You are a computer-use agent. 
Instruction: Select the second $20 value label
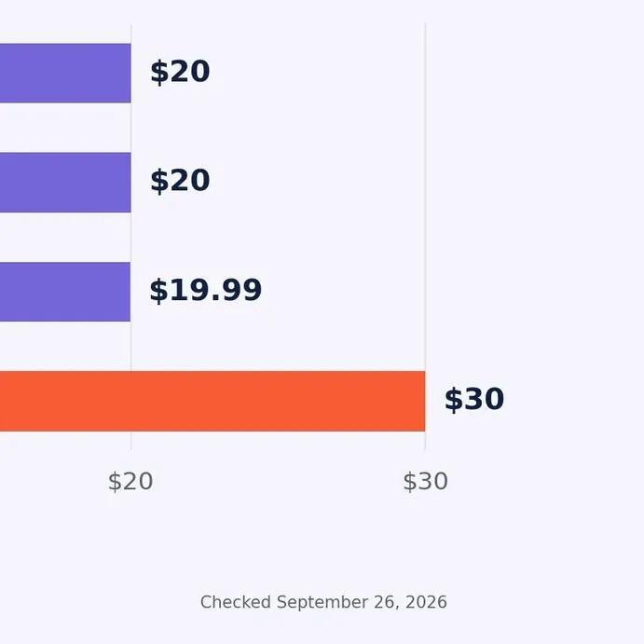click(x=180, y=181)
